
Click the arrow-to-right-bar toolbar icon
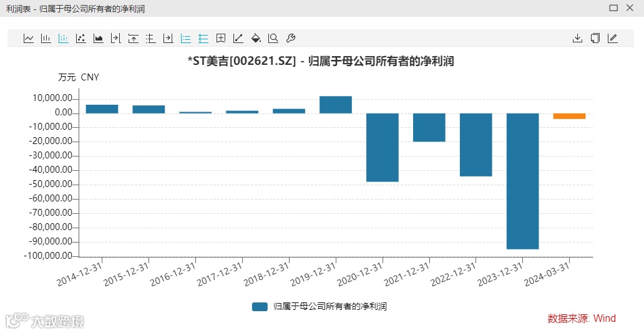[x=116, y=39]
